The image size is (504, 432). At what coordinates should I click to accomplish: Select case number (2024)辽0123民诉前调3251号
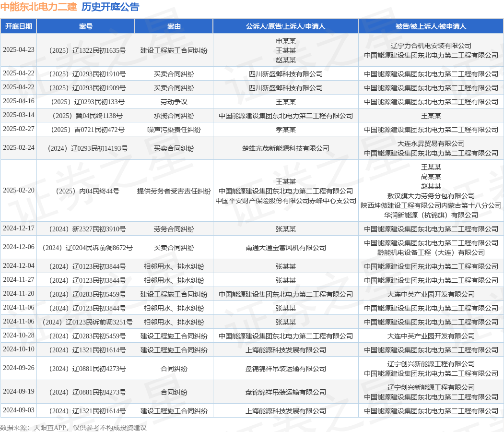(87, 322)
